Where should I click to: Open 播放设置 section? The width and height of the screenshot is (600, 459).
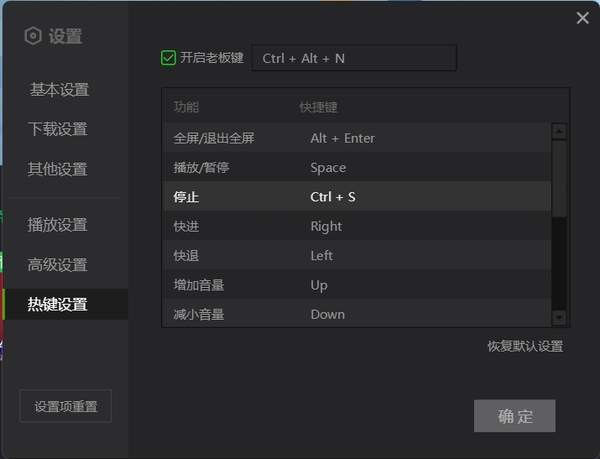(58, 225)
